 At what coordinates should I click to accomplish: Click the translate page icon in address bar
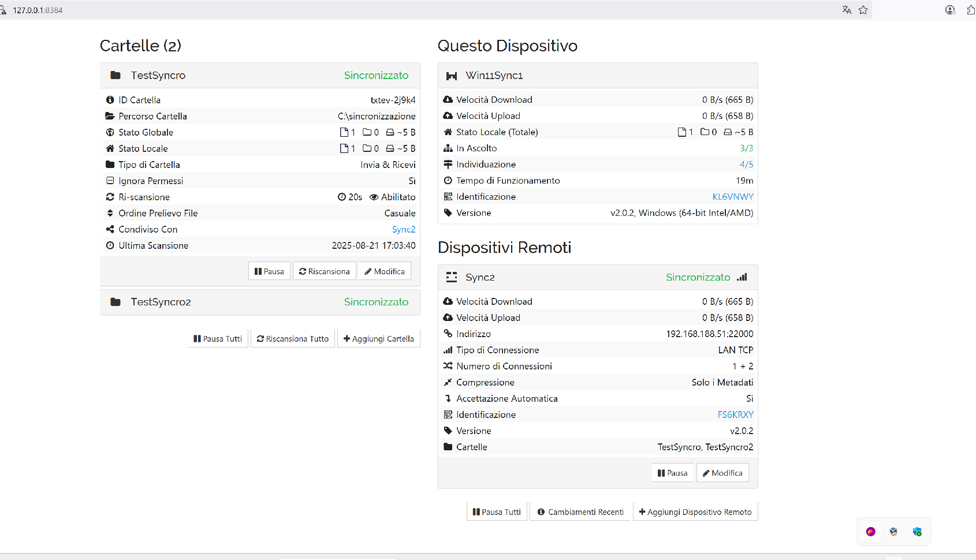click(x=847, y=10)
